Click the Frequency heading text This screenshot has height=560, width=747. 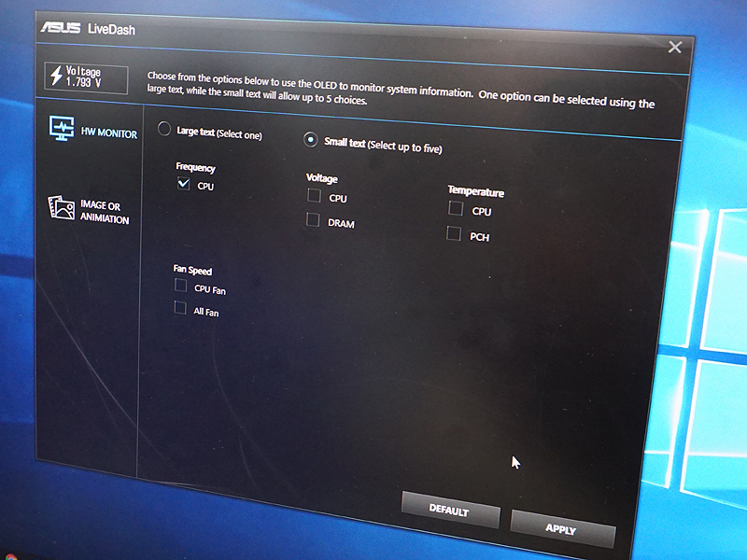tap(195, 167)
